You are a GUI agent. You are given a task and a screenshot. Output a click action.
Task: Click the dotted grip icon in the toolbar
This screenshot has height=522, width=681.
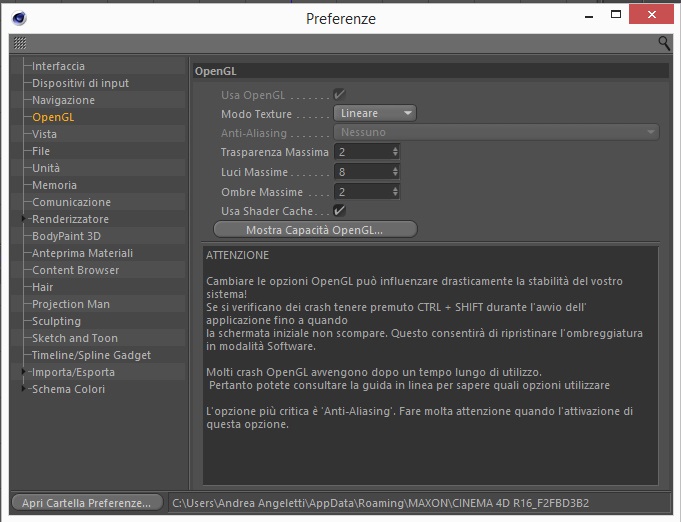[20, 43]
